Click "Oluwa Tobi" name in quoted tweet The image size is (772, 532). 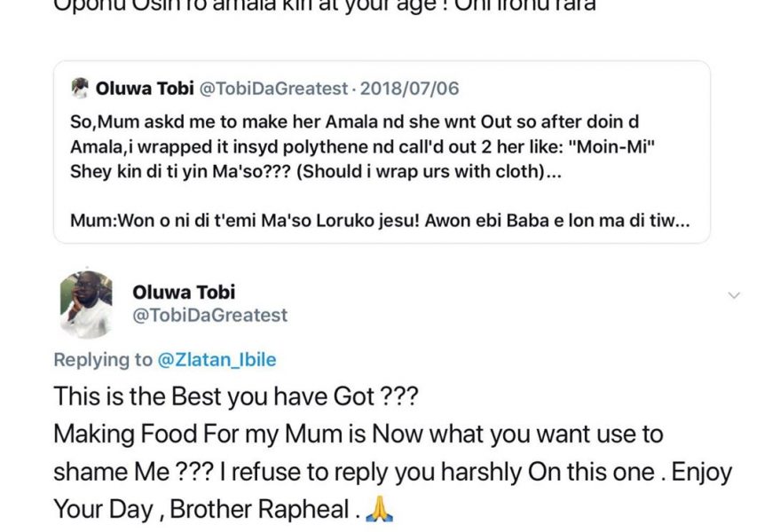[x=138, y=89]
